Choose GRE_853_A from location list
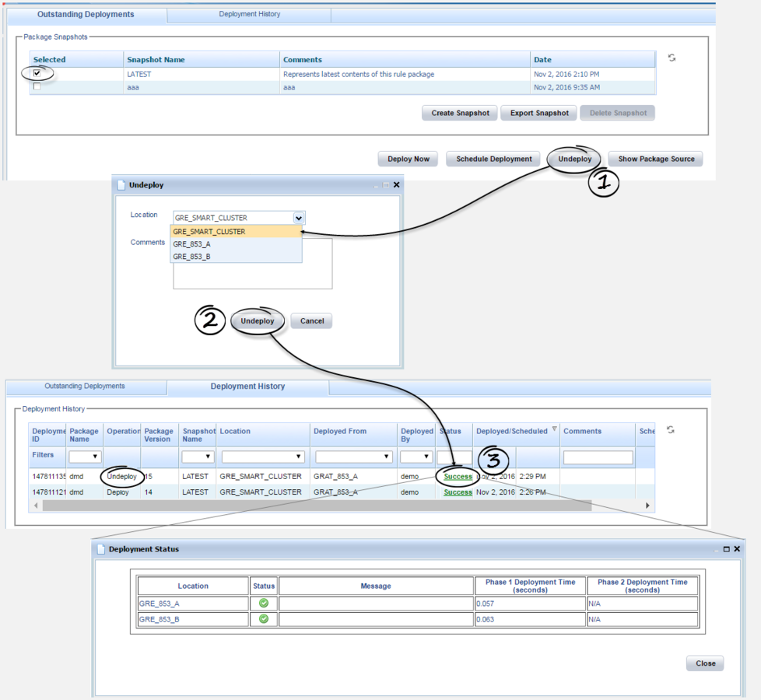 [x=236, y=244]
